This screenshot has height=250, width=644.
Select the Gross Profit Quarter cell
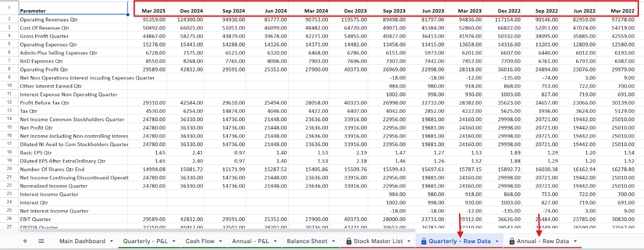pos(73,36)
